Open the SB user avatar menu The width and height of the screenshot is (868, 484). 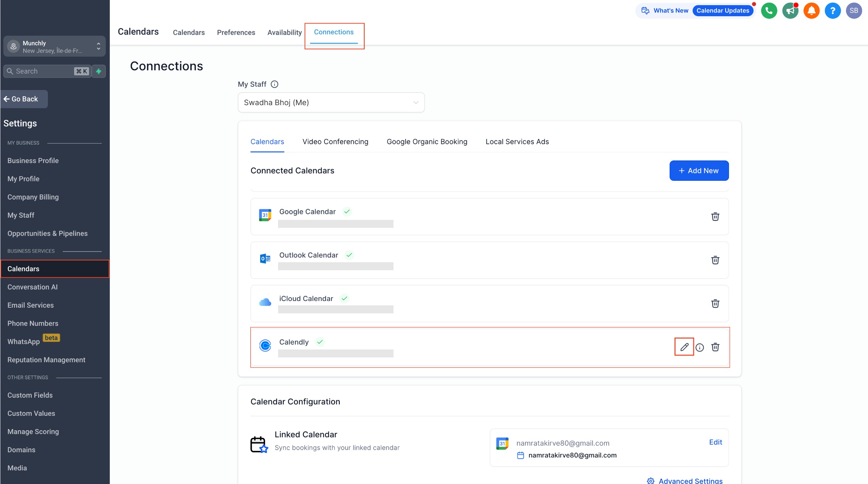click(x=854, y=11)
